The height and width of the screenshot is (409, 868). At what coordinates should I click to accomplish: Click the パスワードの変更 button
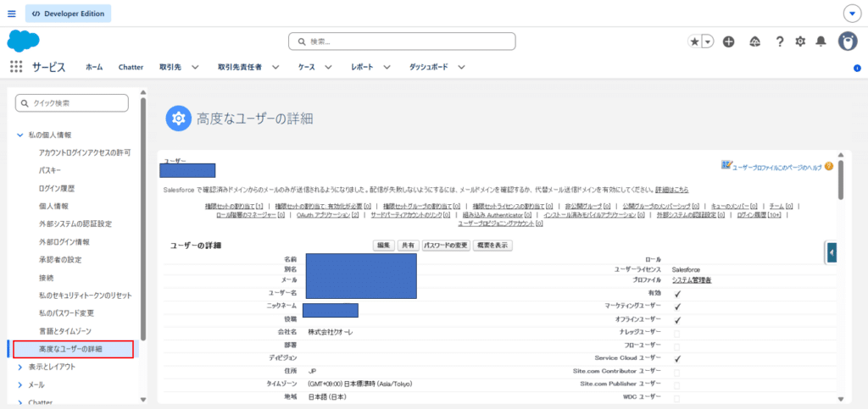[446, 246]
